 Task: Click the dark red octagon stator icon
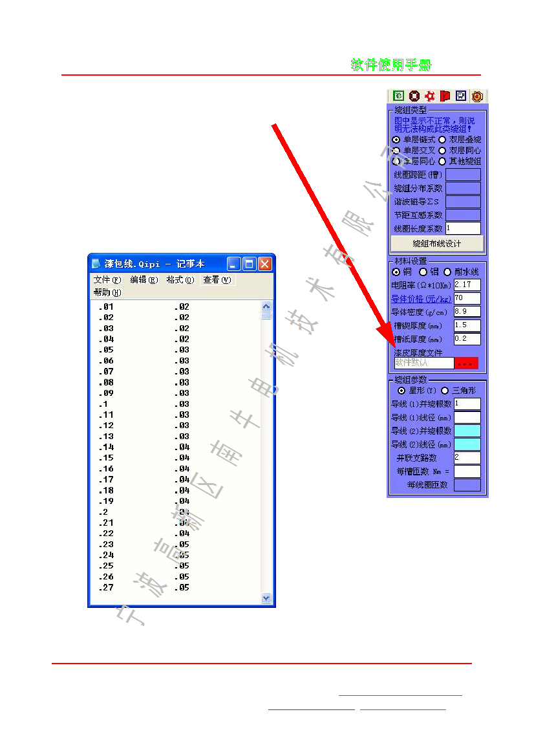pyautogui.click(x=414, y=96)
